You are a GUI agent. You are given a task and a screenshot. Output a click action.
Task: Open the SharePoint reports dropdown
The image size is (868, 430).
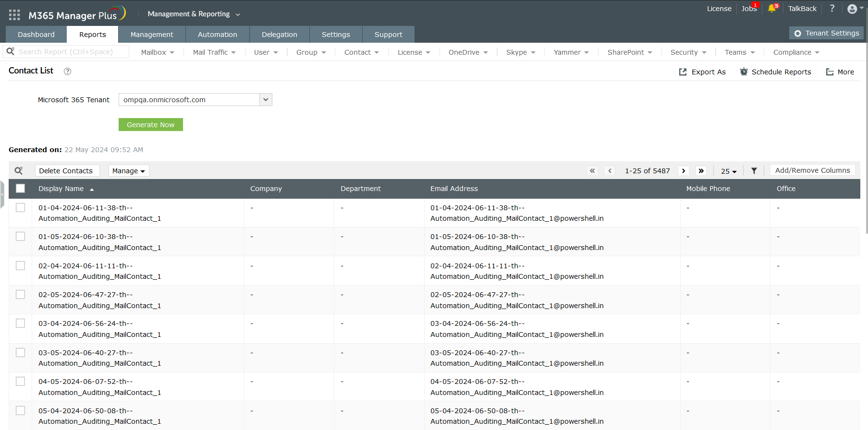click(x=630, y=52)
